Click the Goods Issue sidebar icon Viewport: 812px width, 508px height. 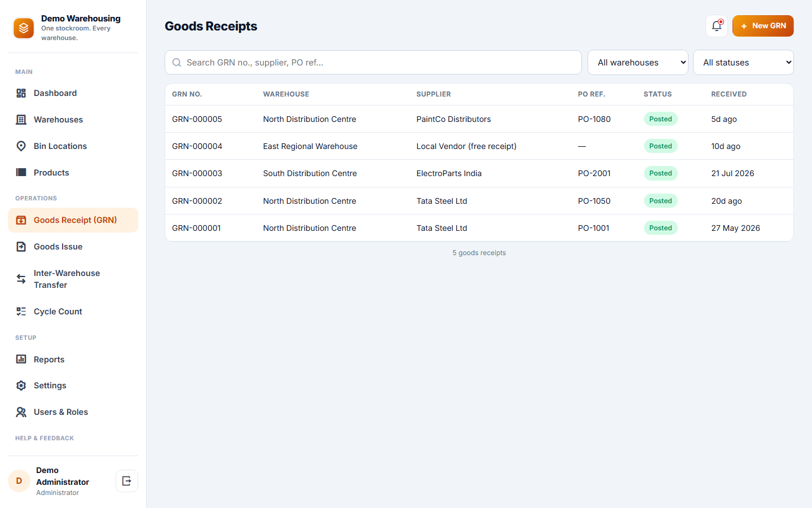21,247
